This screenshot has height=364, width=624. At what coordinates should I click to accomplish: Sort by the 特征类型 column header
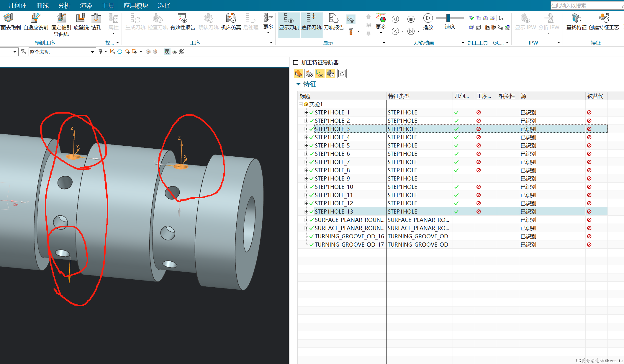pos(420,96)
